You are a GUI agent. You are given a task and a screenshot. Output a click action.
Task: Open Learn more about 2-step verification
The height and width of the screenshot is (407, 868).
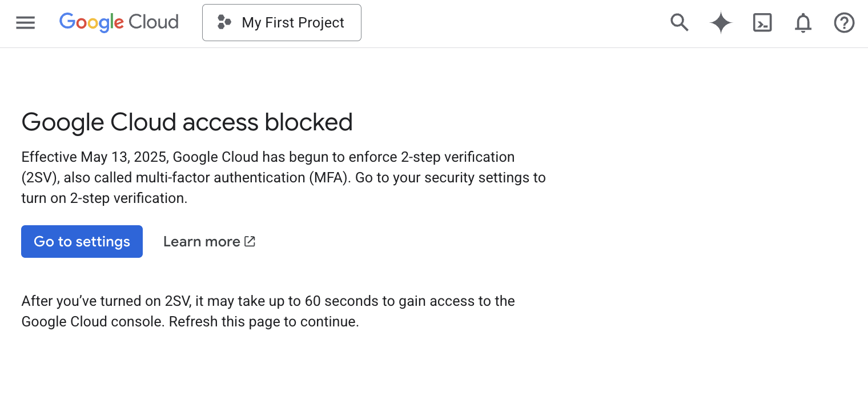pos(202,241)
